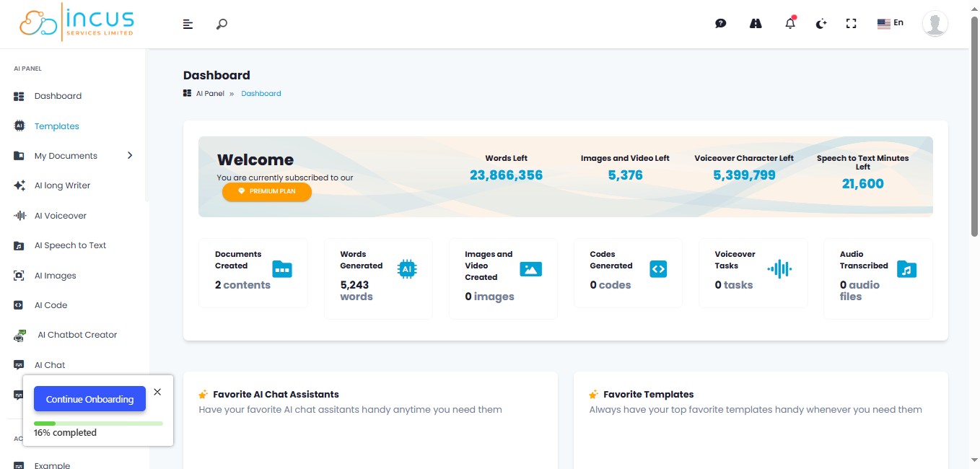Click the AI Code sidebar icon
Viewport: 980px width, 469px height.
[19, 305]
